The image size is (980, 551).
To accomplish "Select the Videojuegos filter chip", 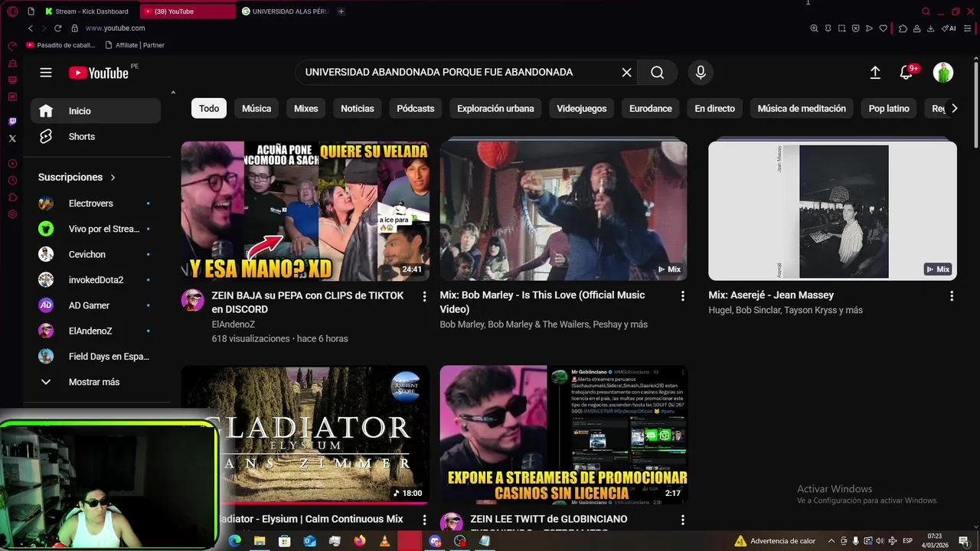I will click(582, 109).
